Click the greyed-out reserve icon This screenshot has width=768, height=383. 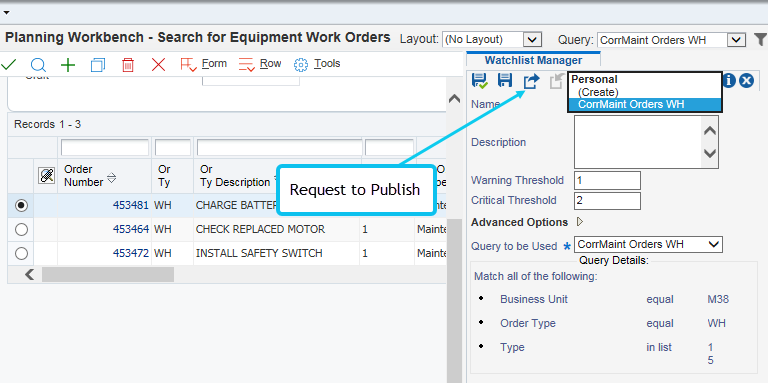click(x=556, y=81)
